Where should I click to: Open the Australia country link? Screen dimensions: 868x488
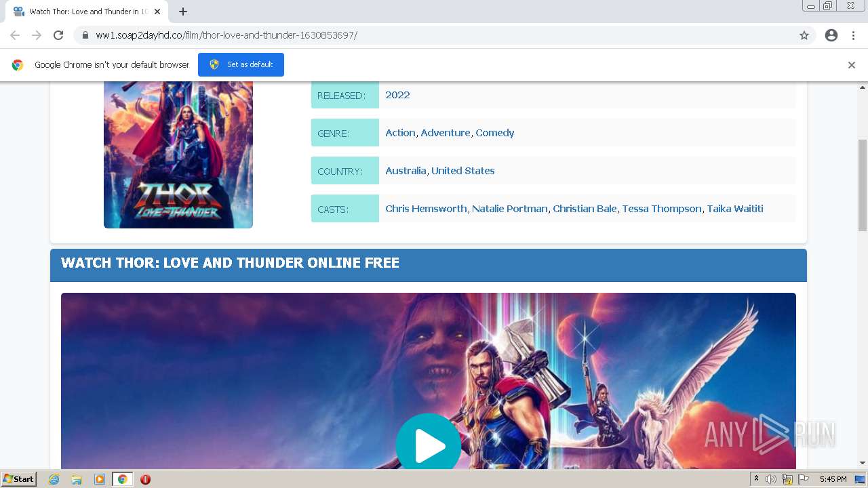click(406, 171)
